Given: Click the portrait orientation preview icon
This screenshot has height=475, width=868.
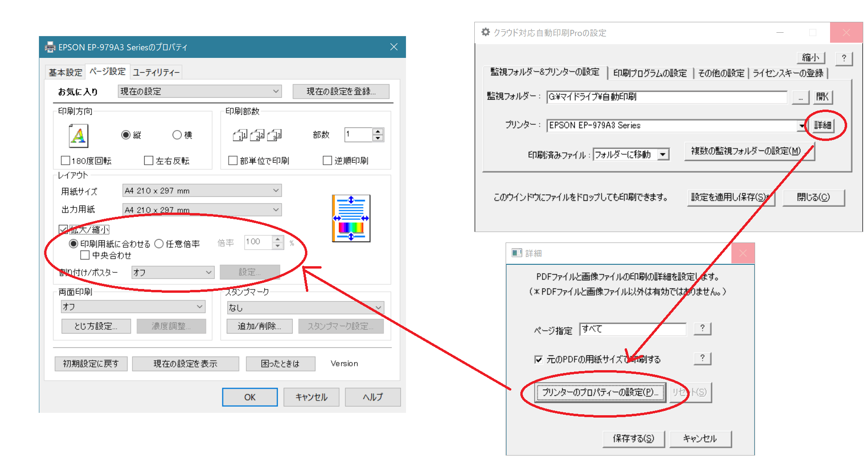Looking at the screenshot, I should [x=78, y=136].
